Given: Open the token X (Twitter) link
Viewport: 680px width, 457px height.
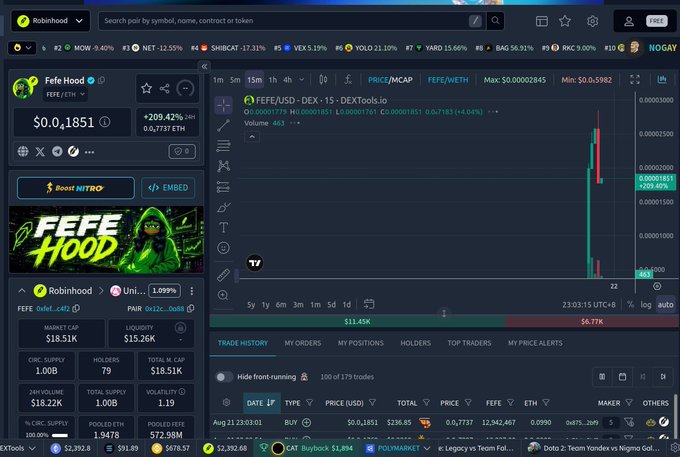Looking at the screenshot, I should tap(40, 151).
